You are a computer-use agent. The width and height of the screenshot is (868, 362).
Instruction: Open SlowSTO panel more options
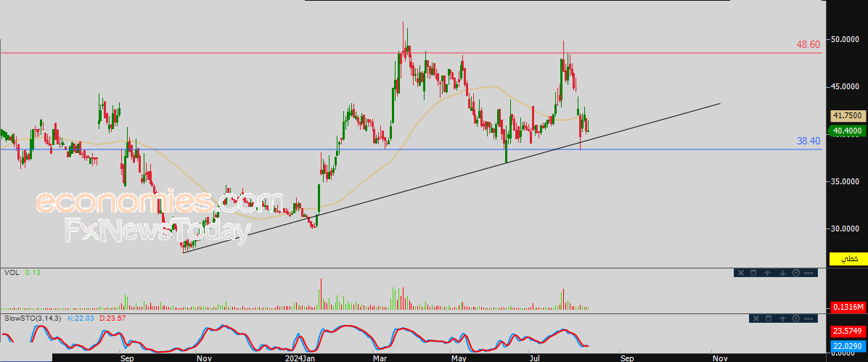808,318
